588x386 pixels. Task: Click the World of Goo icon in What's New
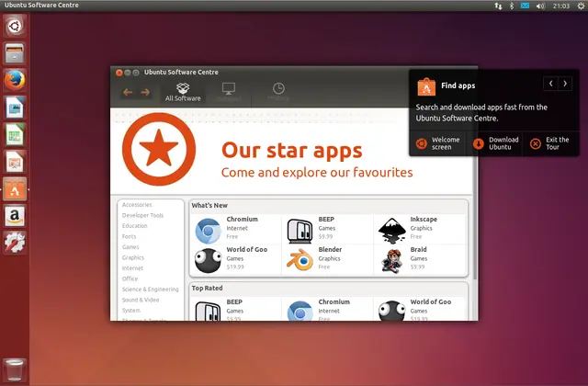tap(208, 260)
